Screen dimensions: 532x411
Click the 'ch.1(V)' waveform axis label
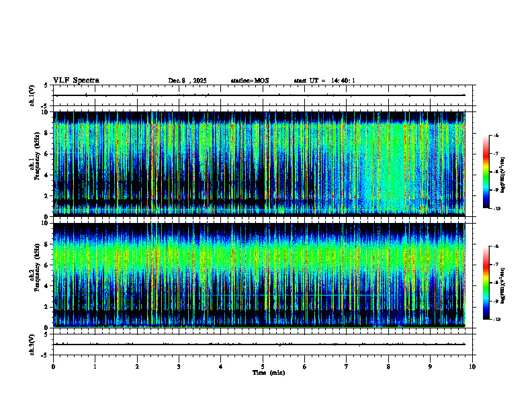[32, 95]
